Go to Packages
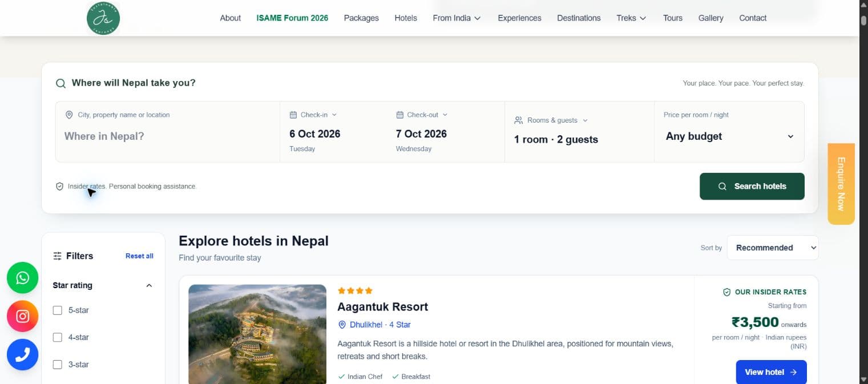 [x=361, y=18]
